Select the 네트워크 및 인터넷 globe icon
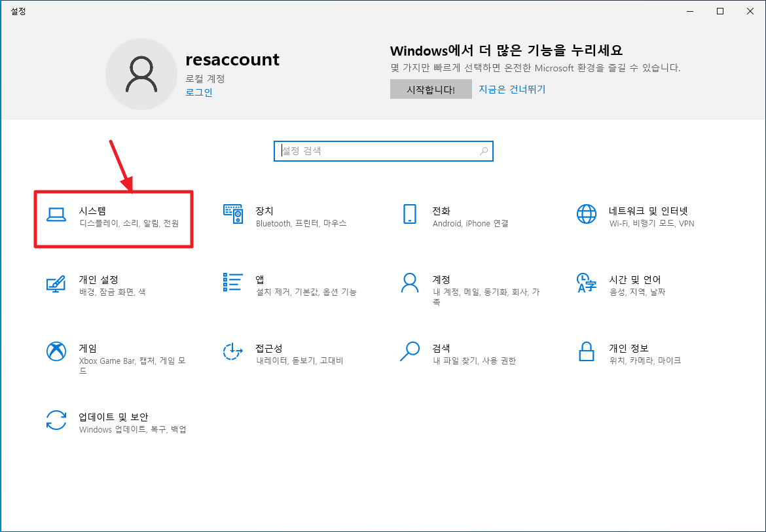 (x=586, y=214)
